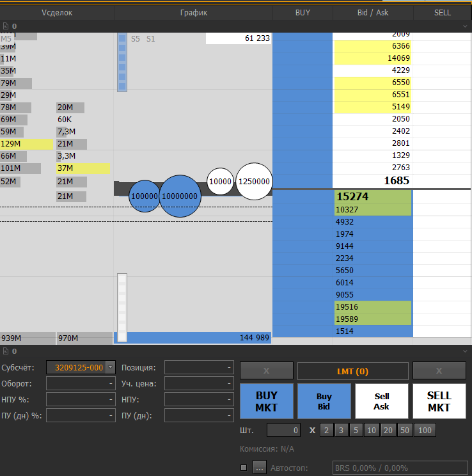Select the S5 scale option
472x476 pixels.
136,38
